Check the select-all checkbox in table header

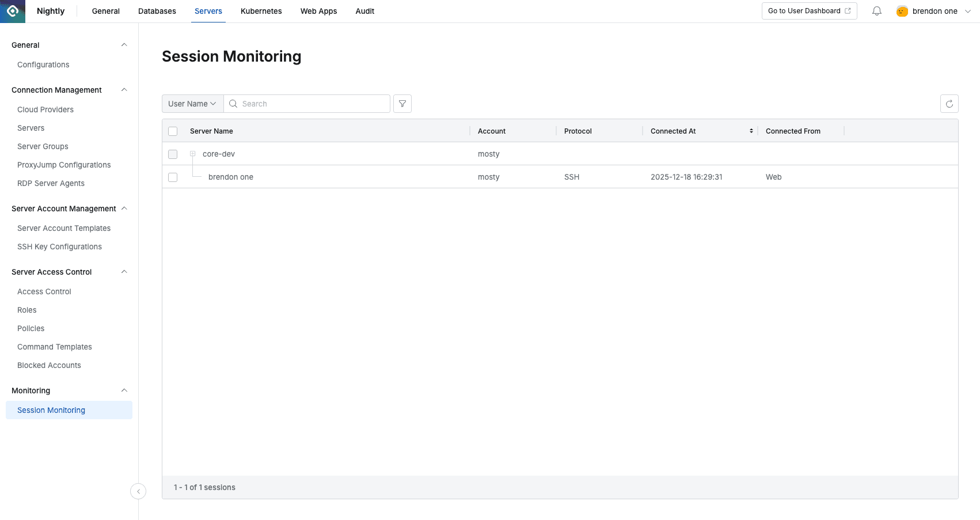pos(173,131)
